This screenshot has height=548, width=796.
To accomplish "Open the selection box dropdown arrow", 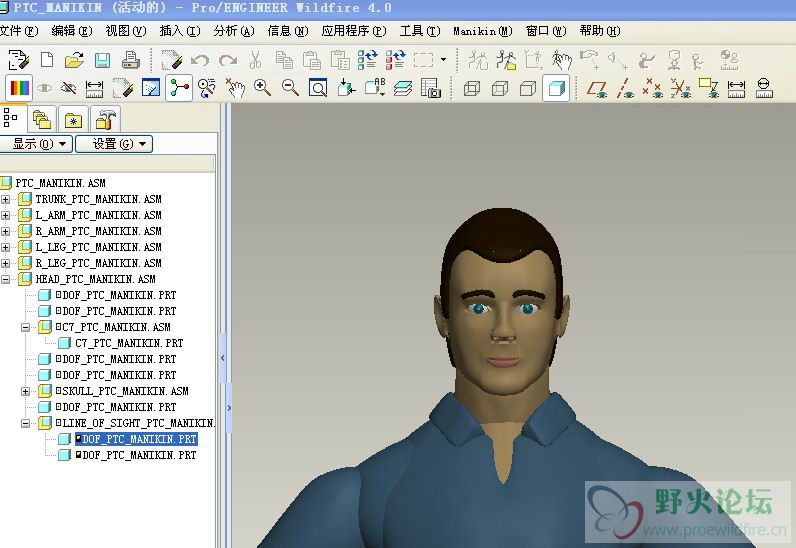I will tap(443, 60).
